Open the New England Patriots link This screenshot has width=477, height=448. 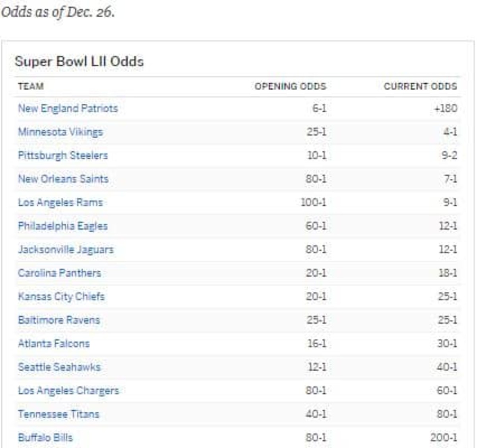(68, 109)
